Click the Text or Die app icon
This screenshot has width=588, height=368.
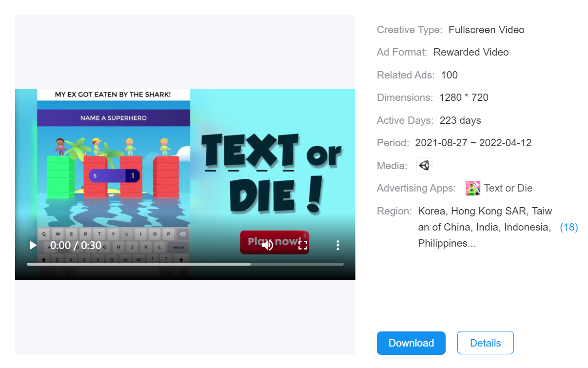pos(473,188)
